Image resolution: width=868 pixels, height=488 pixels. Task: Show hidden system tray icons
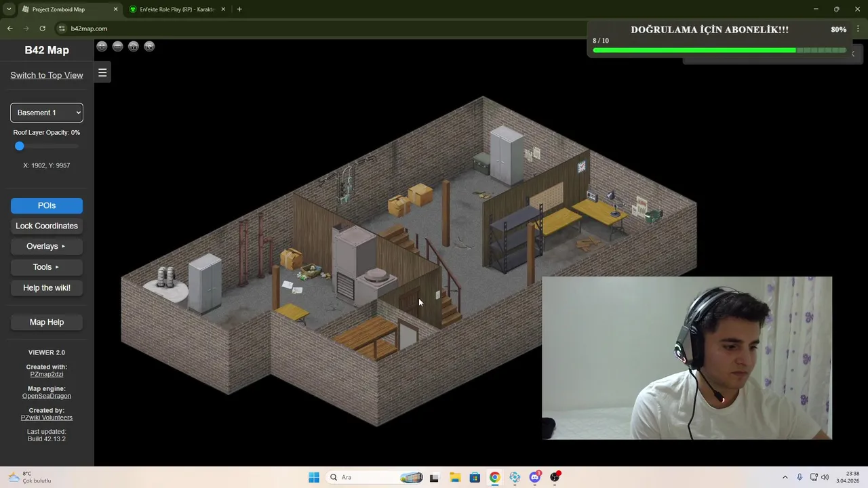point(785,477)
